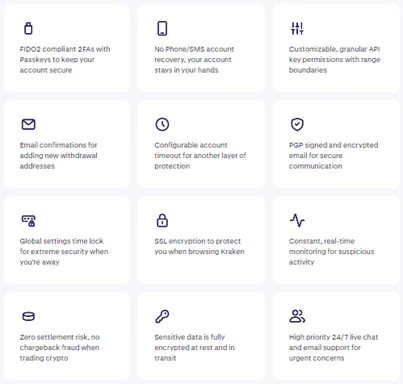This screenshot has width=403, height=384.
Task: Click the coin icon for zero settlement risk
Action: 28,316
